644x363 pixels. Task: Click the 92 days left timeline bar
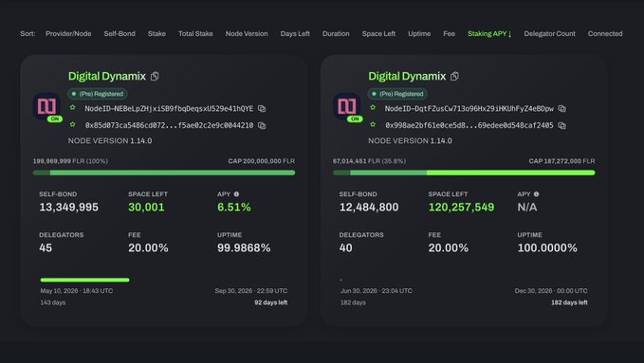coord(84,280)
